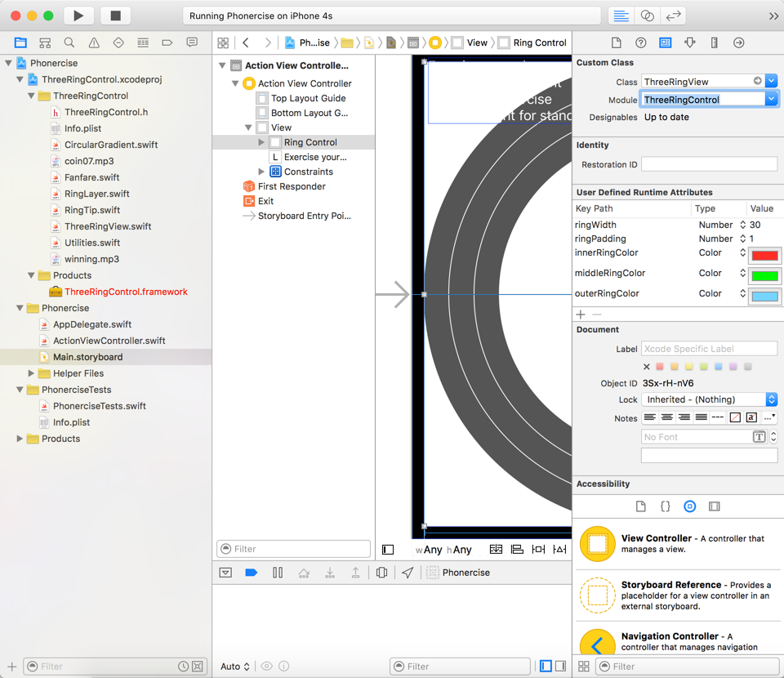Open the Module dropdown

[x=772, y=99]
